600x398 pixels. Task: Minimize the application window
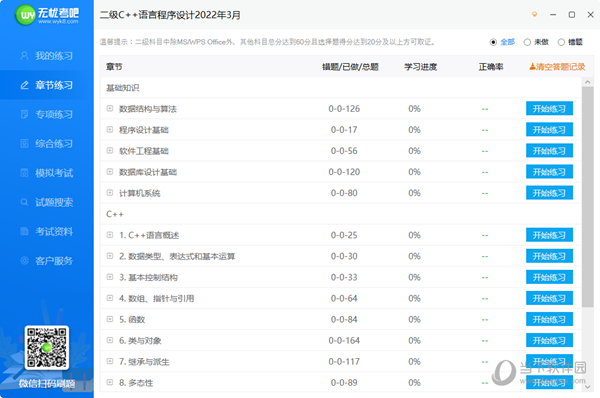[553, 15]
